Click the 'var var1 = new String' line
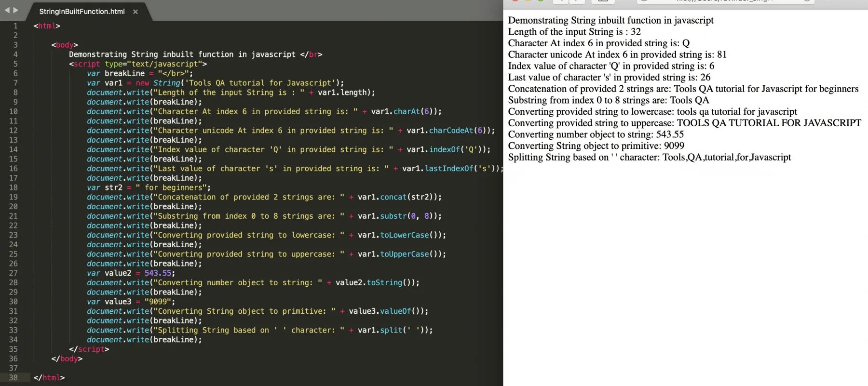Image resolution: width=868 pixels, height=386 pixels. coord(216,83)
